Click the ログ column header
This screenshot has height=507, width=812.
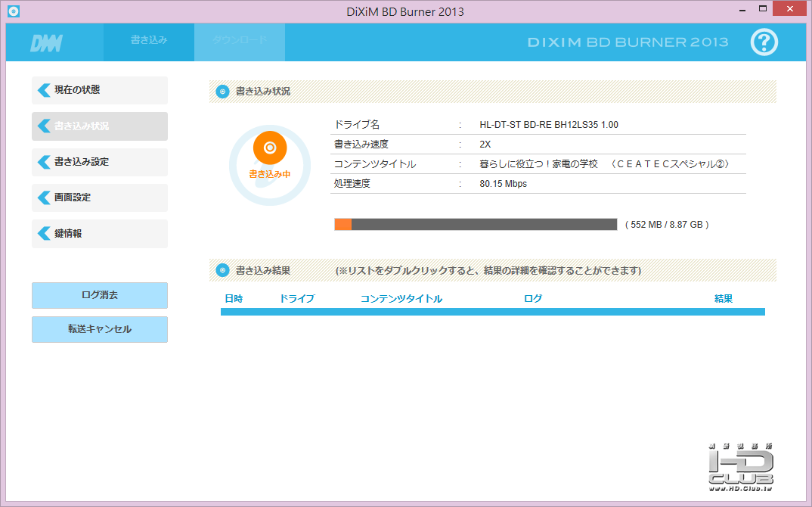point(533,299)
